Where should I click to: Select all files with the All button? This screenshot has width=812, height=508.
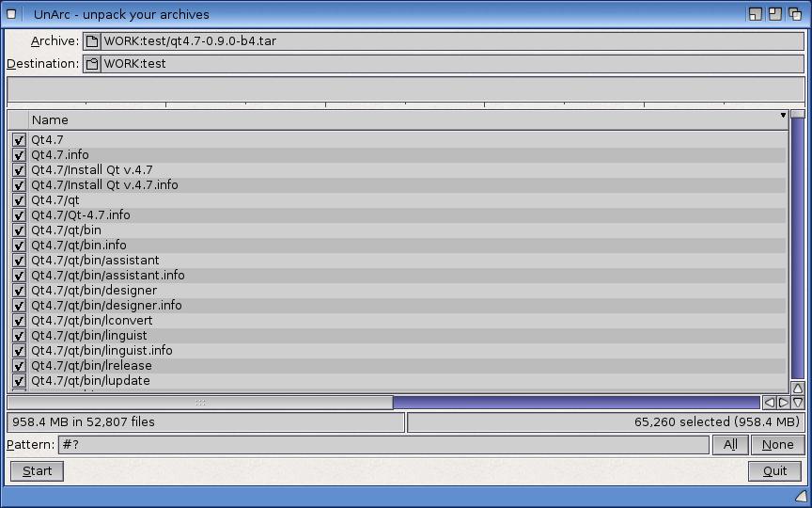coord(730,445)
